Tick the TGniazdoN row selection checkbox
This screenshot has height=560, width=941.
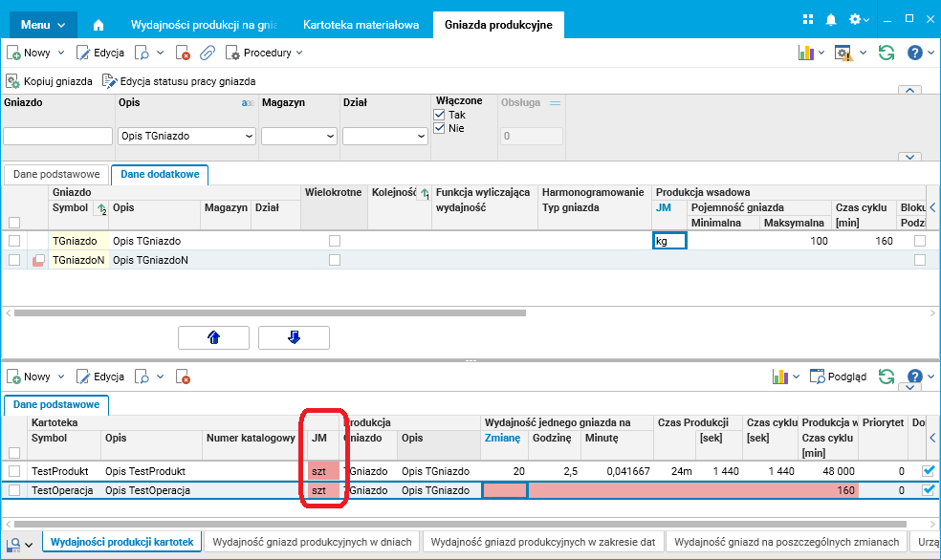[14, 260]
